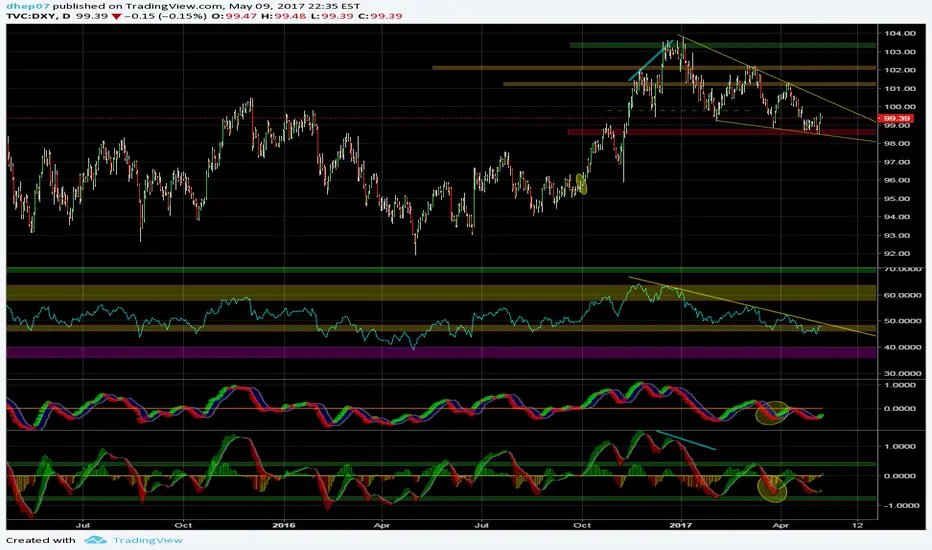Click the 60.0000 RSI axis label
The width and height of the screenshot is (932, 550).
point(902,295)
